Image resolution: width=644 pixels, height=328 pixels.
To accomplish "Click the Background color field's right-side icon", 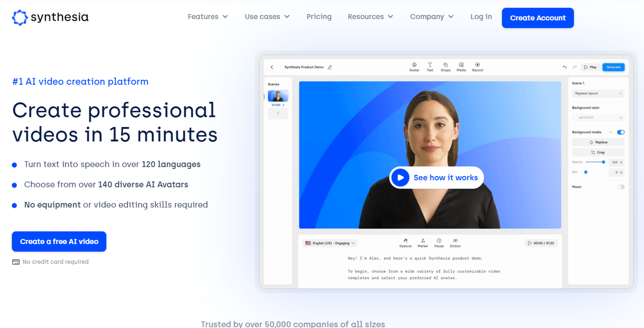I will (621, 118).
